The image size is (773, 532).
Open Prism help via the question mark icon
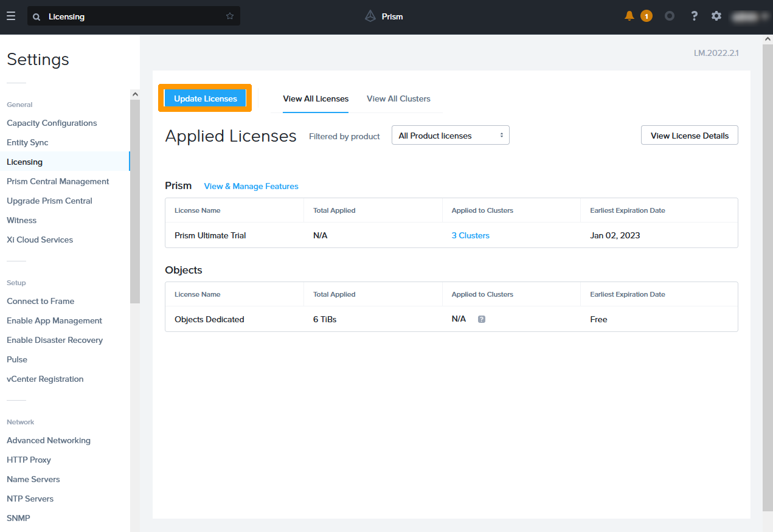[x=694, y=16]
